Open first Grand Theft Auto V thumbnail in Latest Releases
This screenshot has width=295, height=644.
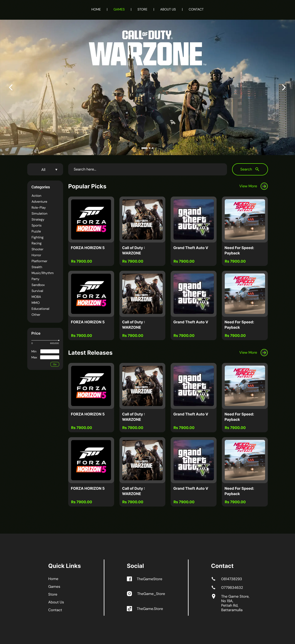194,386
